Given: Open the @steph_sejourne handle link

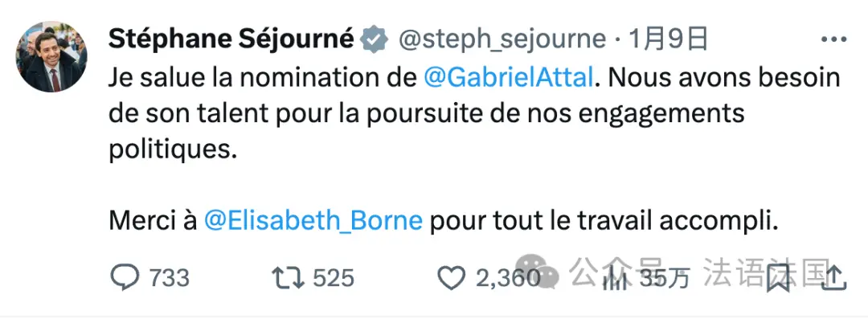Looking at the screenshot, I should [x=502, y=40].
